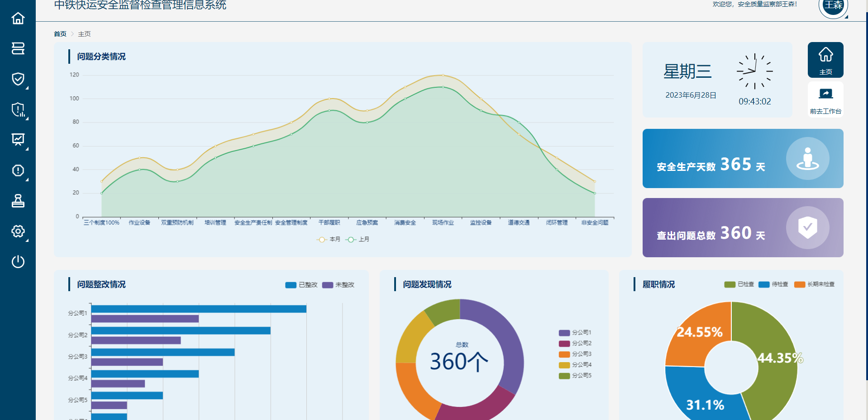Toggle the 待检查 legend item
The height and width of the screenshot is (420, 868).
tap(773, 284)
